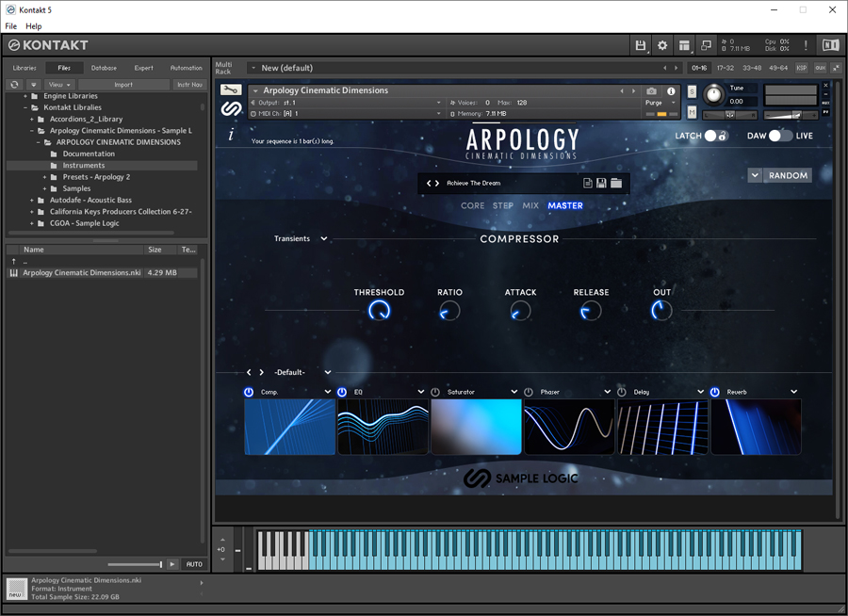This screenshot has width=848, height=616.
Task: Click the Reverb effect thumbnail
Action: tap(756, 427)
